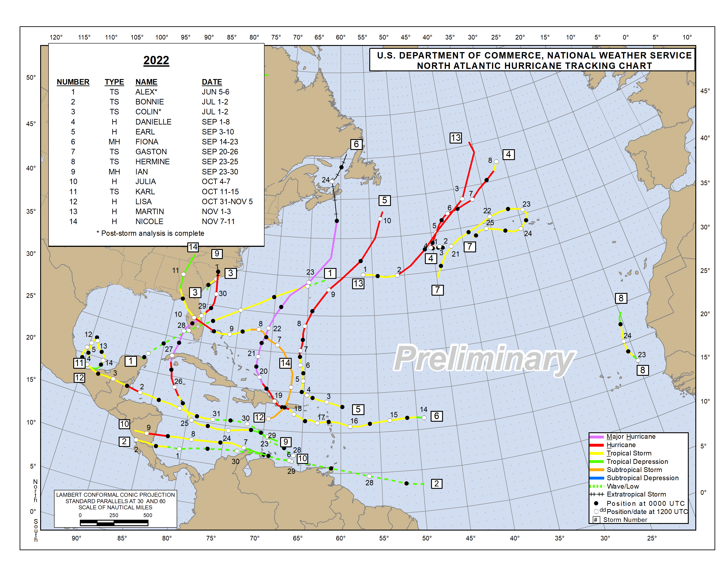Click the date OCT 31-NOV 5
The height and width of the screenshot is (563, 728).
(x=227, y=202)
